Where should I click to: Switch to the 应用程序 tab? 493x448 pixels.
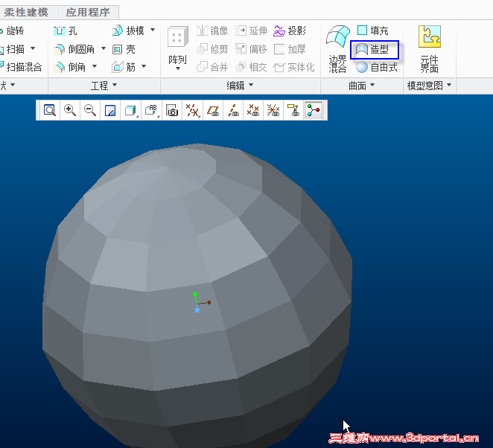coord(88,12)
